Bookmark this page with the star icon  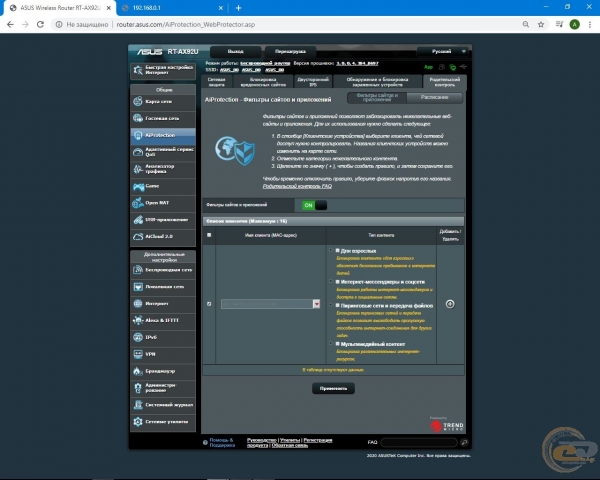pyautogui.click(x=541, y=24)
